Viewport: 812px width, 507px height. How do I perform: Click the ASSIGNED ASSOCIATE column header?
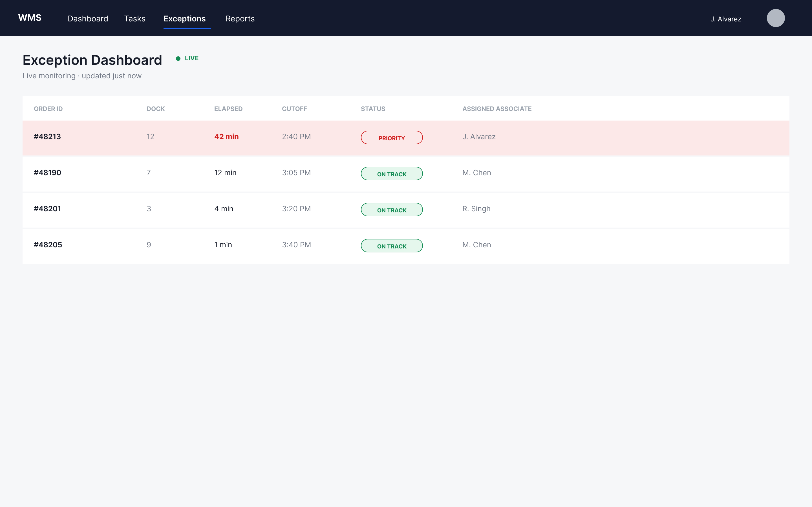[497, 109]
